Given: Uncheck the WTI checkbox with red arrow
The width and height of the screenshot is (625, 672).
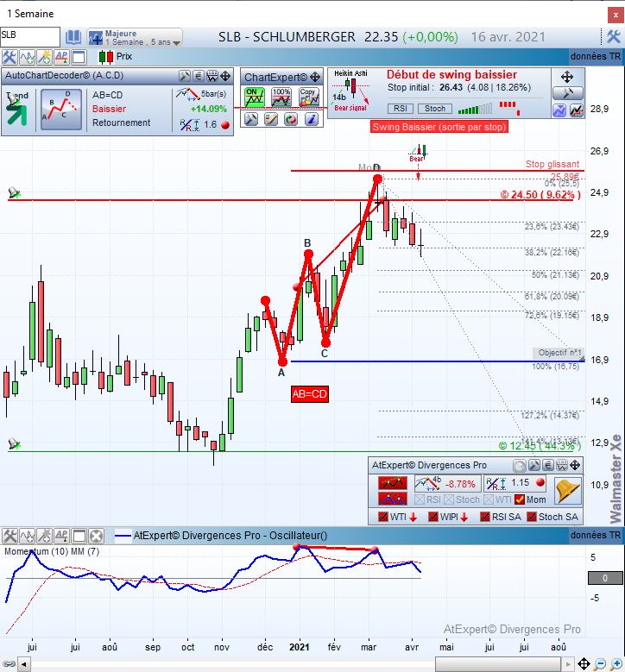Looking at the screenshot, I should pyautogui.click(x=383, y=517).
